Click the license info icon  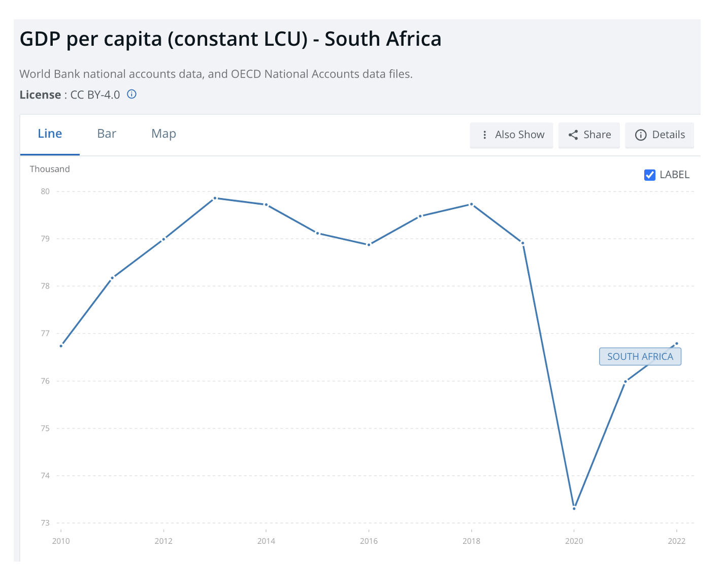click(x=131, y=94)
